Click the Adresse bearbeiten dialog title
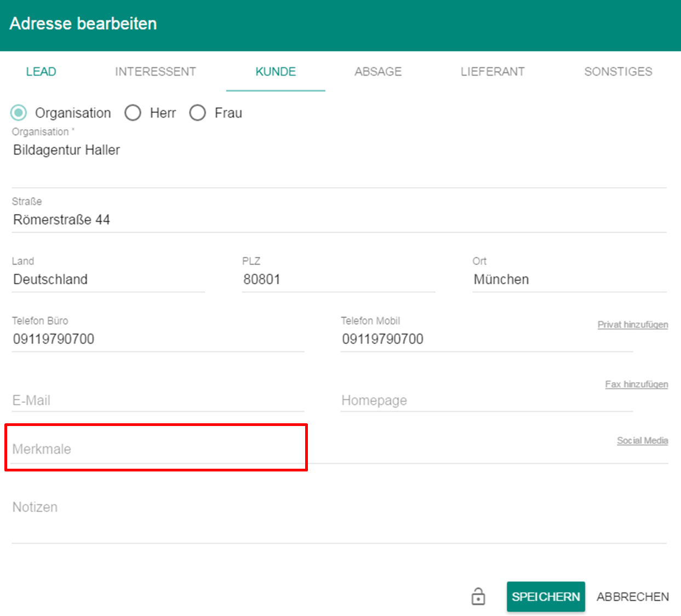 coord(83,24)
